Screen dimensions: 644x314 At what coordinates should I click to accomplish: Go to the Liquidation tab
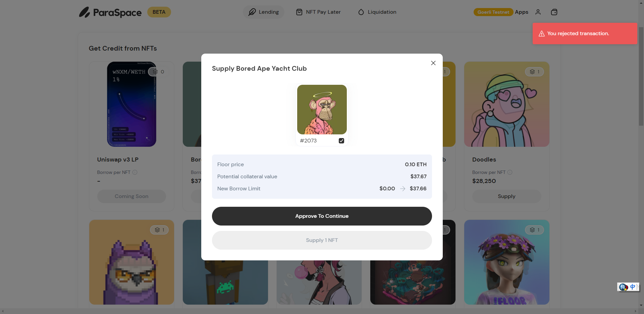coord(377,12)
